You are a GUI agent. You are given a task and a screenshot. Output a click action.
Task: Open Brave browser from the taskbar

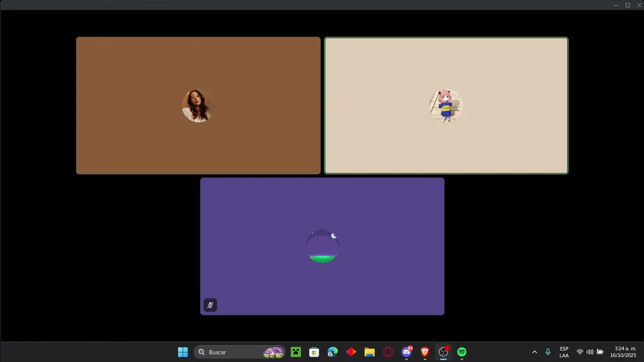pyautogui.click(x=425, y=352)
